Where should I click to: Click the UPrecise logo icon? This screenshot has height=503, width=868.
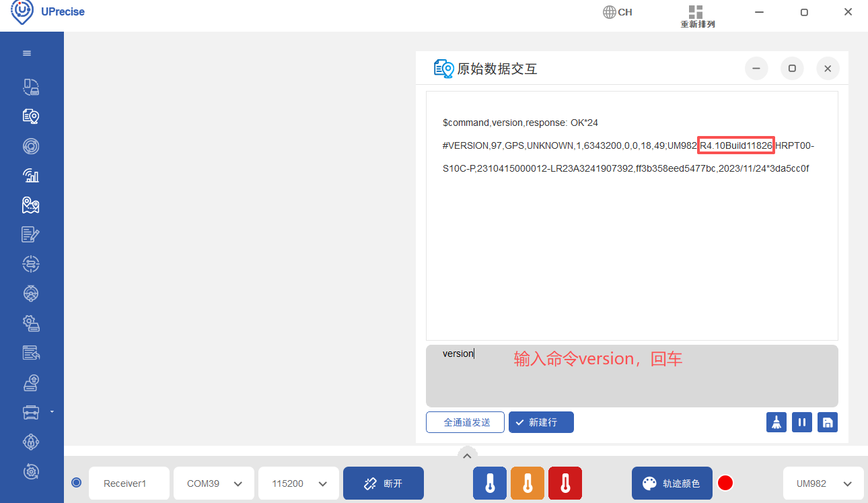22,12
